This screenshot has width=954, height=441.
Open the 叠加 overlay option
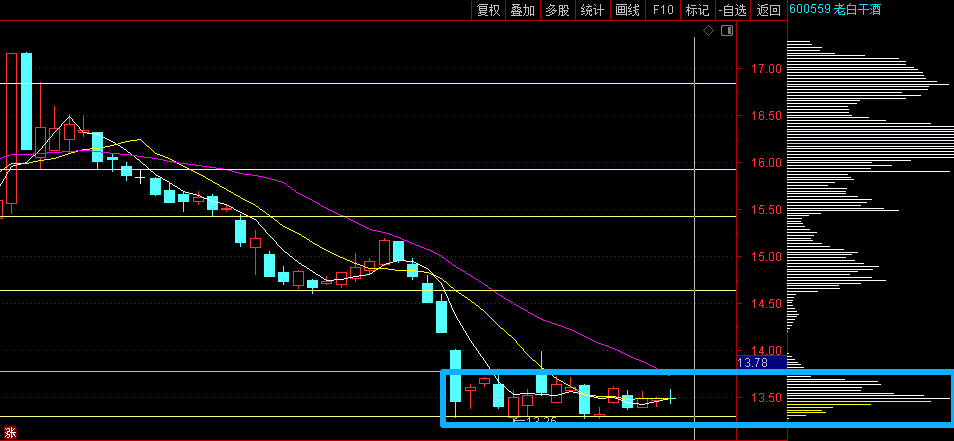click(523, 10)
